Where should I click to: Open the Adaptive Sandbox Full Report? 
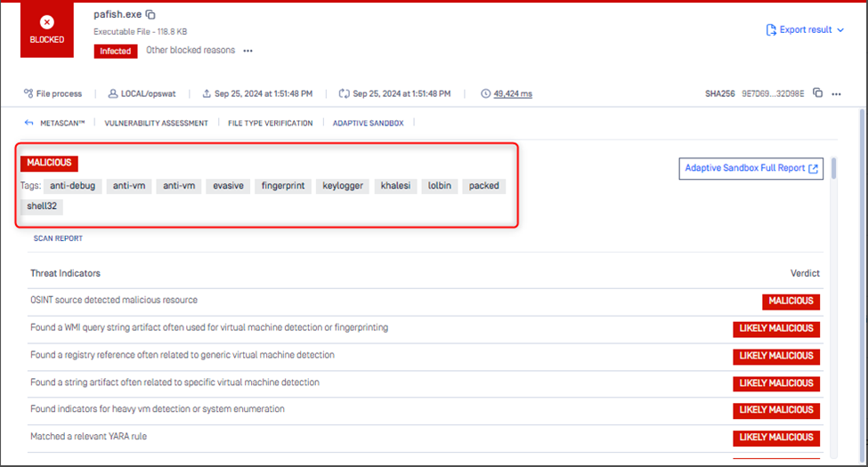point(750,169)
